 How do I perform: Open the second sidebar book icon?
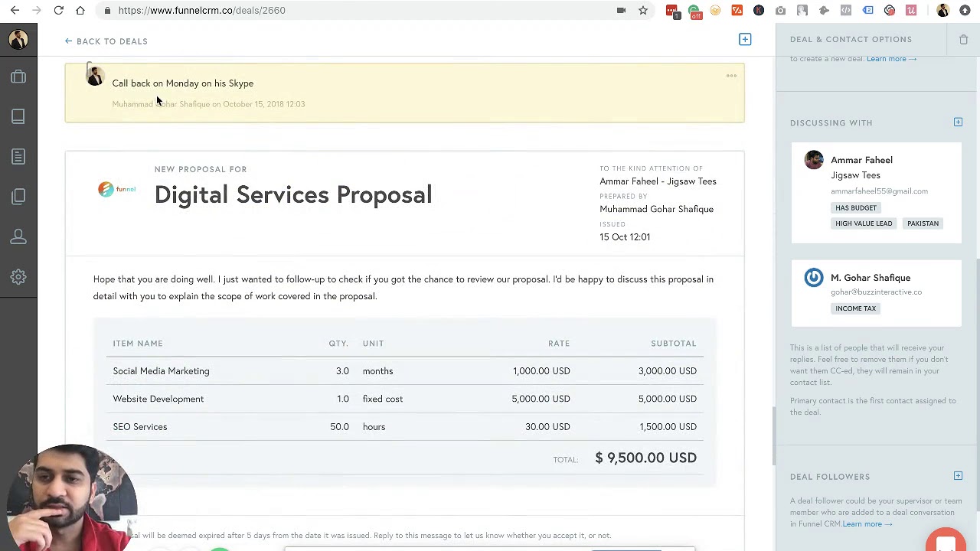click(18, 116)
